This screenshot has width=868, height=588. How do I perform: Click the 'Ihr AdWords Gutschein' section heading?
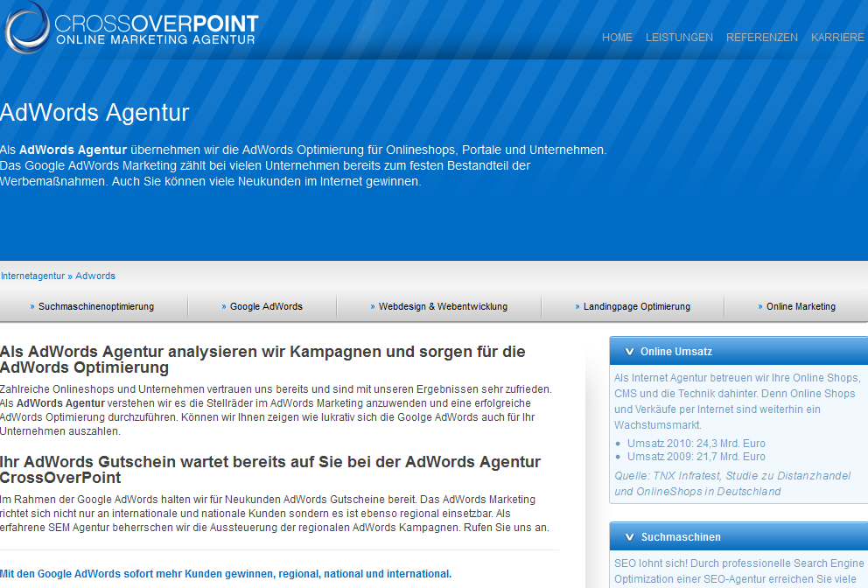tap(269, 469)
